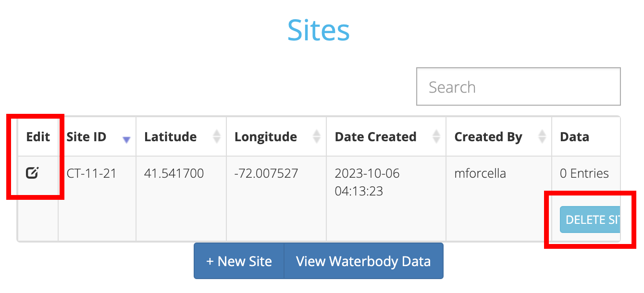The height and width of the screenshot is (293, 644).
Task: Click the 0 Entries data text
Action: point(584,173)
